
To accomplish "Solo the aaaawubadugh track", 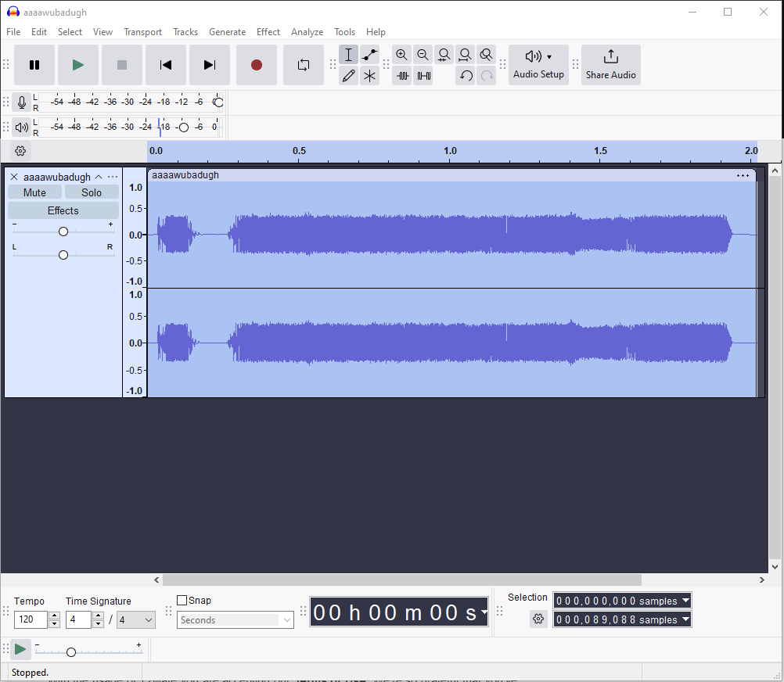I will (x=92, y=192).
